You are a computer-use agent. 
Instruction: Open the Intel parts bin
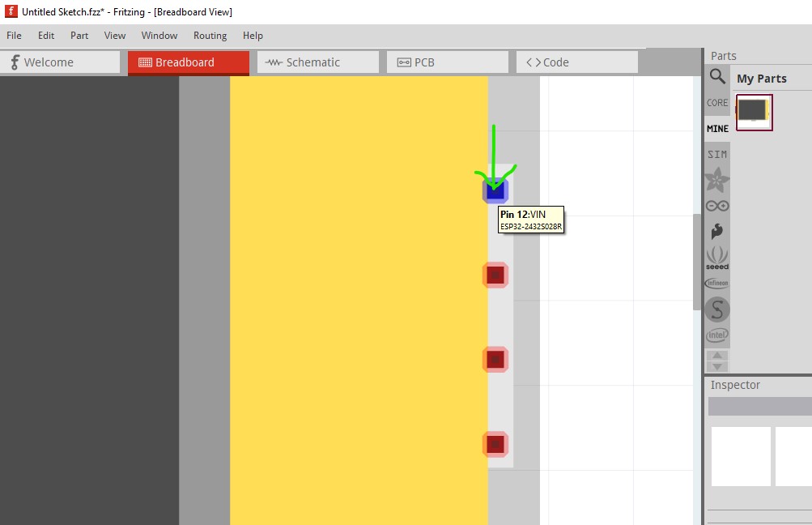pos(717,335)
